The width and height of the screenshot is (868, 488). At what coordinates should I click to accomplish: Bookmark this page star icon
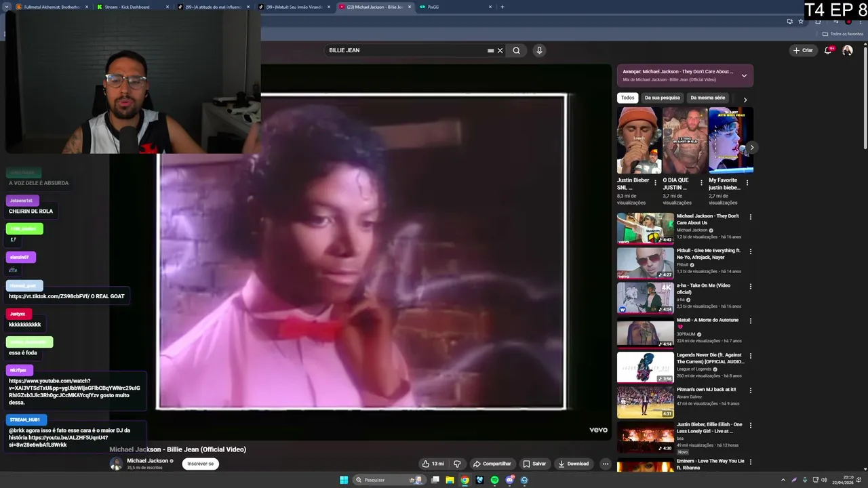coord(801,21)
